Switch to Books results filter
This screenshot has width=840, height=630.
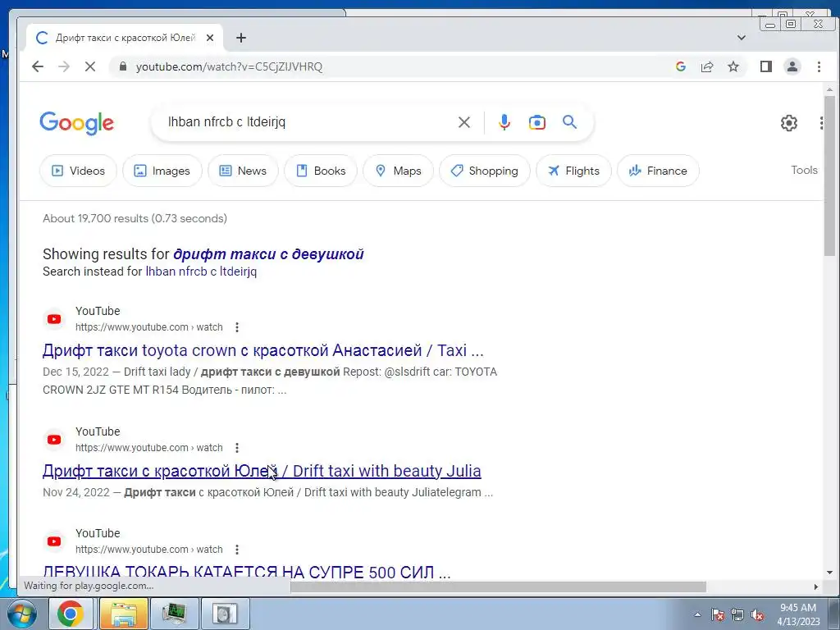[321, 171]
